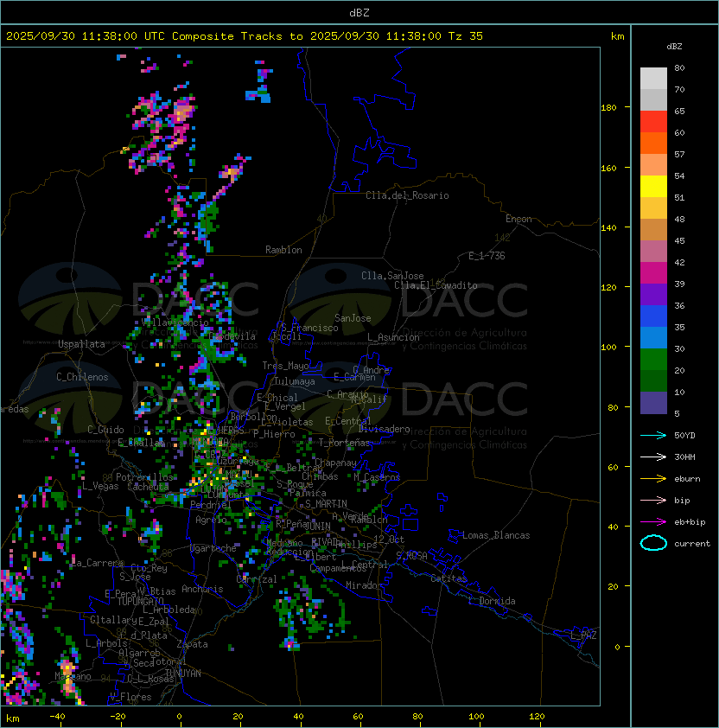Click the 'C_Guido' place label
The width and height of the screenshot is (719, 728).
pyautogui.click(x=105, y=430)
